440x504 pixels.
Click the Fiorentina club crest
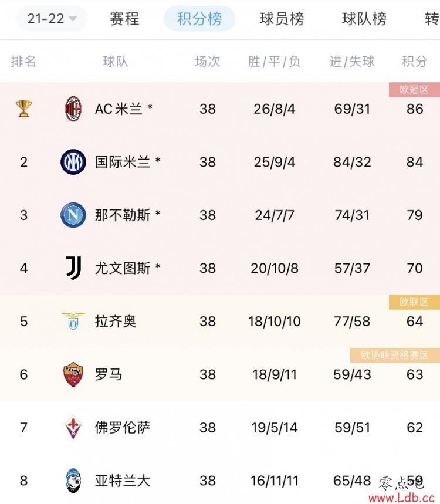[73, 427]
